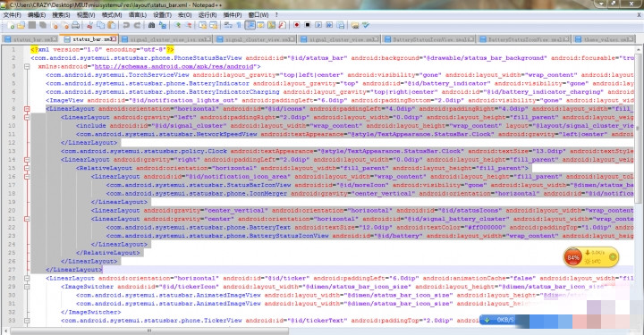This screenshot has height=335, width=644.
Task: Open the 运行(R) menu
Action: pos(208,15)
